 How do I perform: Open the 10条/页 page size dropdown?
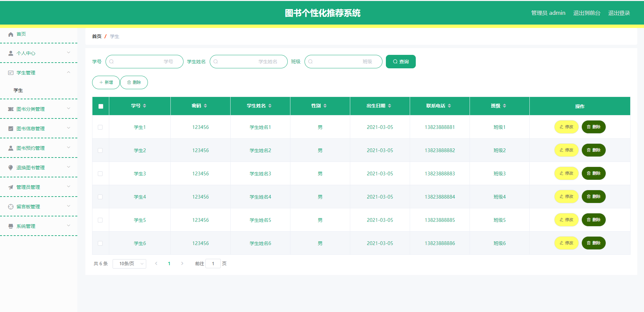click(129, 264)
